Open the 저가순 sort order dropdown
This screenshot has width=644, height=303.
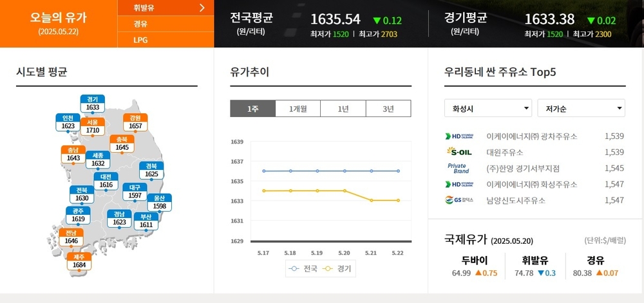pos(581,108)
